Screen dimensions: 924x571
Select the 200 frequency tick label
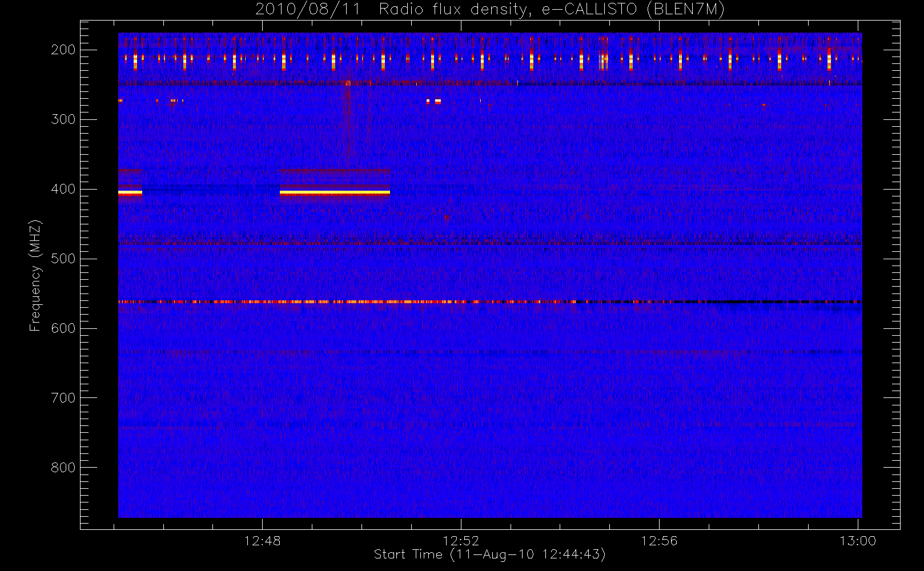click(63, 50)
